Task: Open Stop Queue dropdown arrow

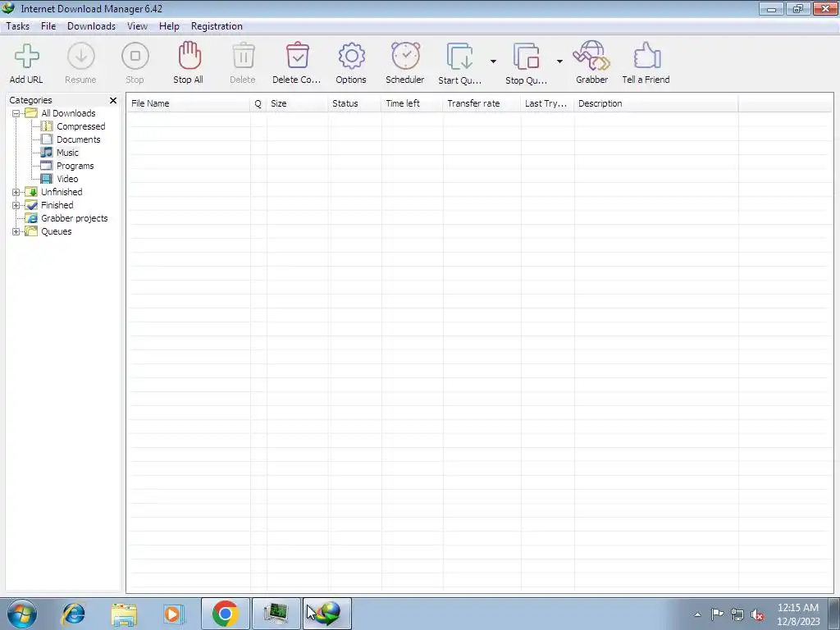Action: tap(559, 62)
